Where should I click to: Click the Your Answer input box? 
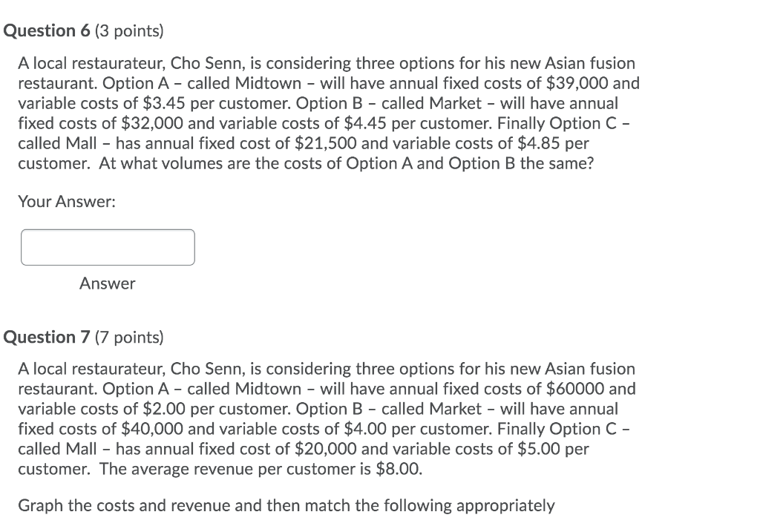pos(108,247)
